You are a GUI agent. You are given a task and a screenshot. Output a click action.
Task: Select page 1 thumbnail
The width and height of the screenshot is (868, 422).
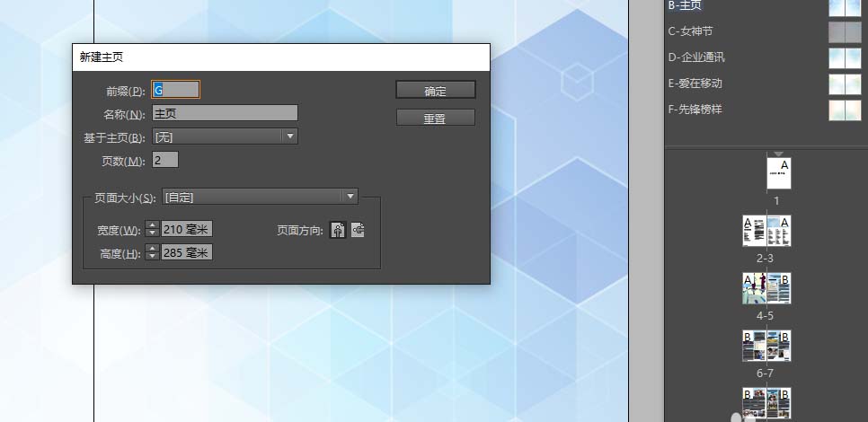(x=779, y=173)
